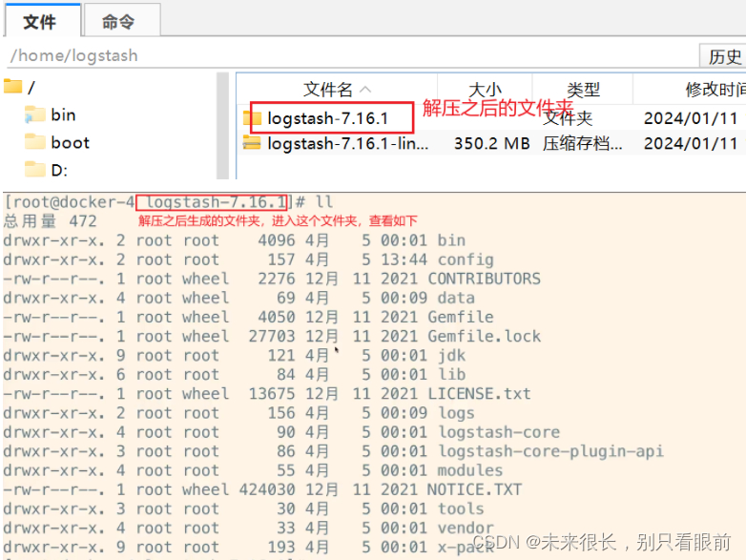Viewport: 746px width, 560px height.
Task: Click logstash-core-plugin-api in terminal listing
Action: [550, 451]
